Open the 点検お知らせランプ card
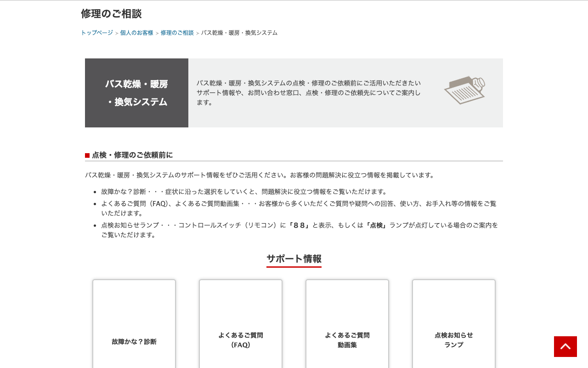 click(x=454, y=324)
